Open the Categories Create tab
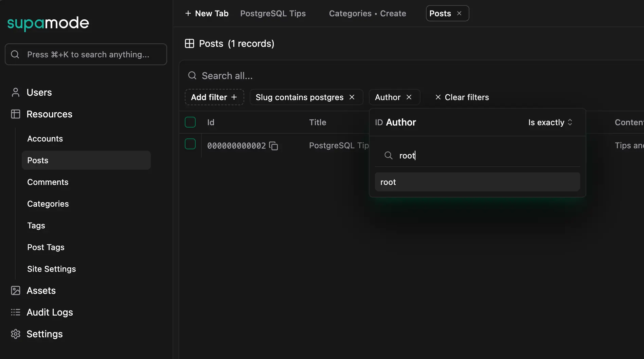644x359 pixels. click(x=367, y=13)
